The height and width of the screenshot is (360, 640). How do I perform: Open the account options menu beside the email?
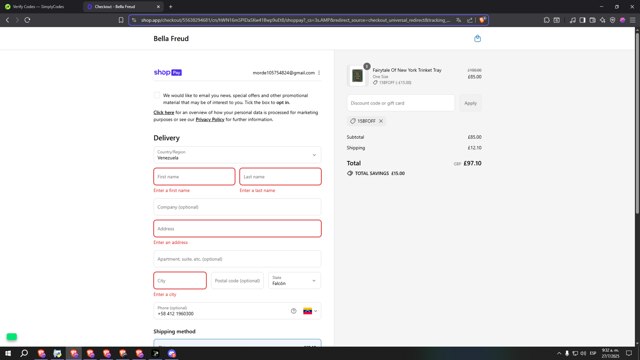click(319, 73)
